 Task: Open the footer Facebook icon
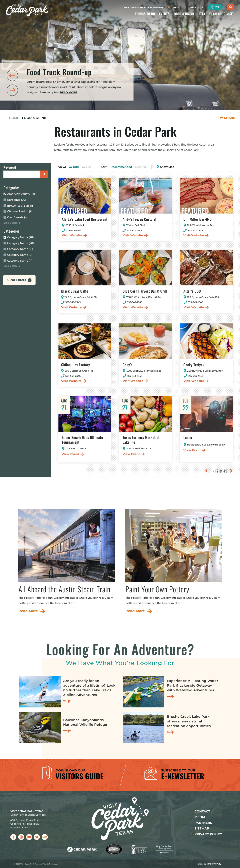click(13, 837)
